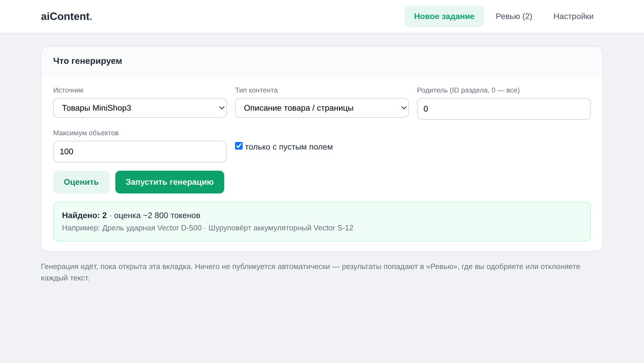Click the Источник field label
Image resolution: width=644 pixels, height=363 pixels.
tap(68, 90)
